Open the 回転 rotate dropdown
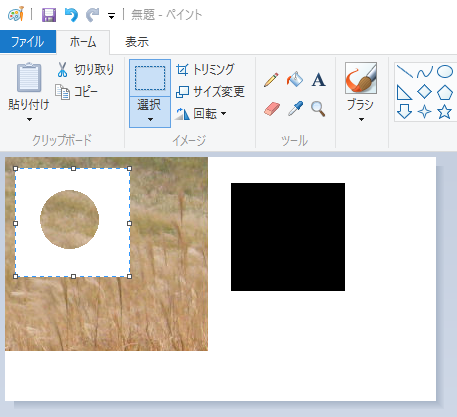 tap(201, 114)
